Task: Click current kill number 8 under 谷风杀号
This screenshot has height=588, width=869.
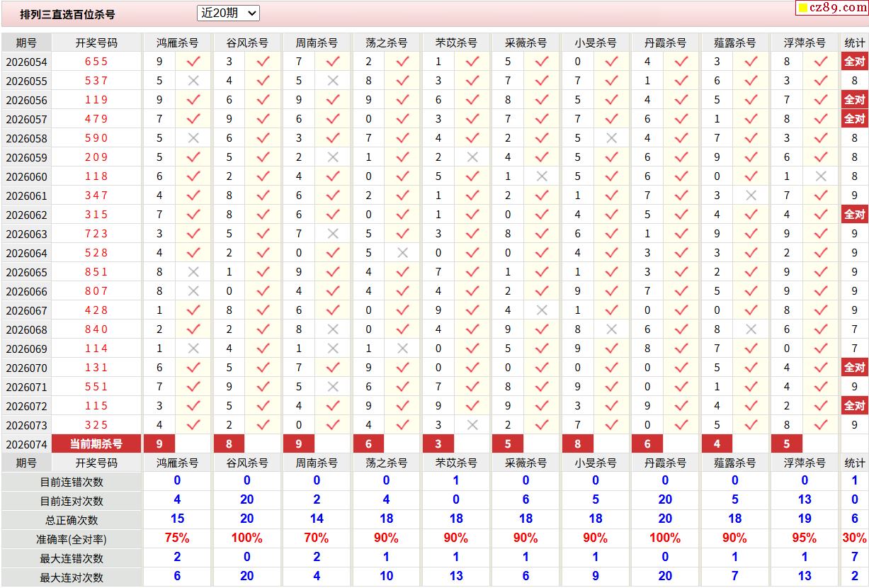Action: click(x=229, y=444)
